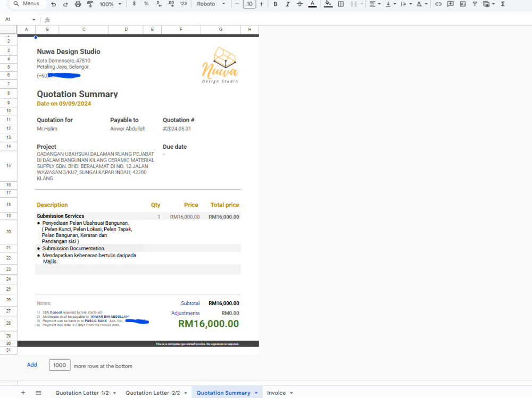Image resolution: width=532 pixels, height=398 pixels.
Task: Click the Add rows link
Action: 32,365
